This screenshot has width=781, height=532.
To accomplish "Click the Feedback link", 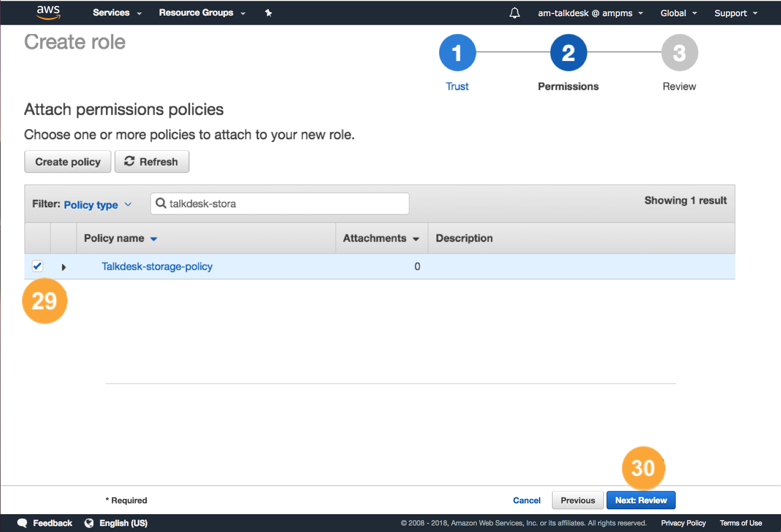I will pyautogui.click(x=52, y=523).
